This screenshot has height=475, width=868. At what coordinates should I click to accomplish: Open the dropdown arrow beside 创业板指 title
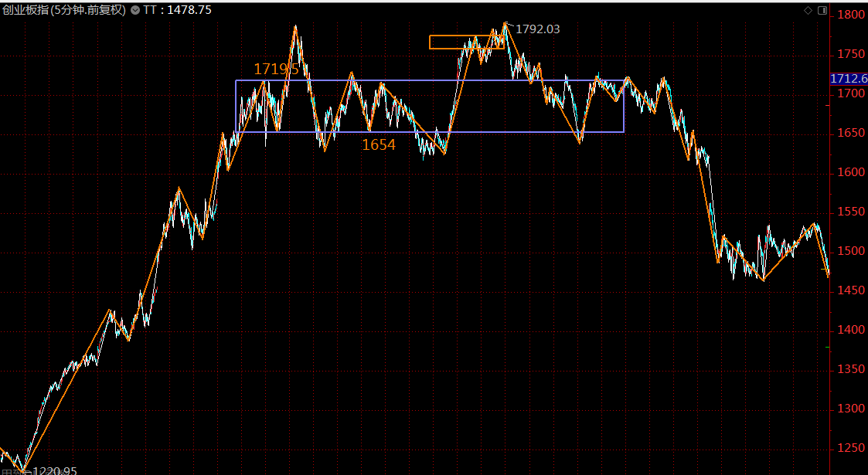[x=136, y=10]
